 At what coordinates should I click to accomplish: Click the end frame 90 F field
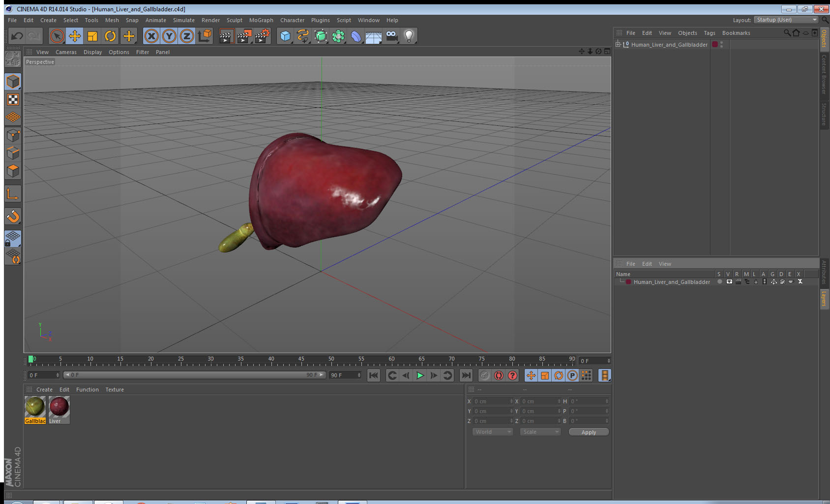pos(346,375)
